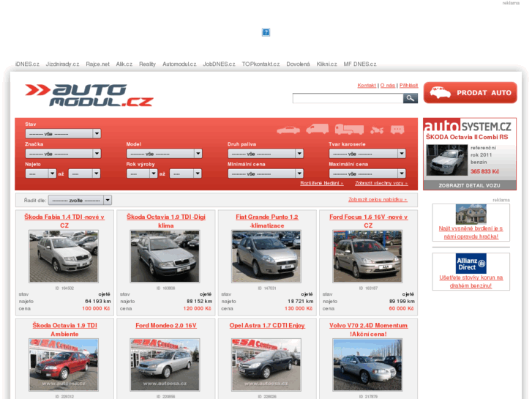Open the Značka dropdown

[63, 154]
